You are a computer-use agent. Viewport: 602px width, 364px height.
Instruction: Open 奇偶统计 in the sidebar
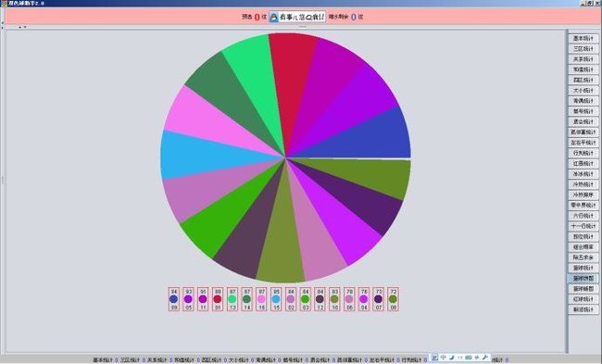coord(583,101)
